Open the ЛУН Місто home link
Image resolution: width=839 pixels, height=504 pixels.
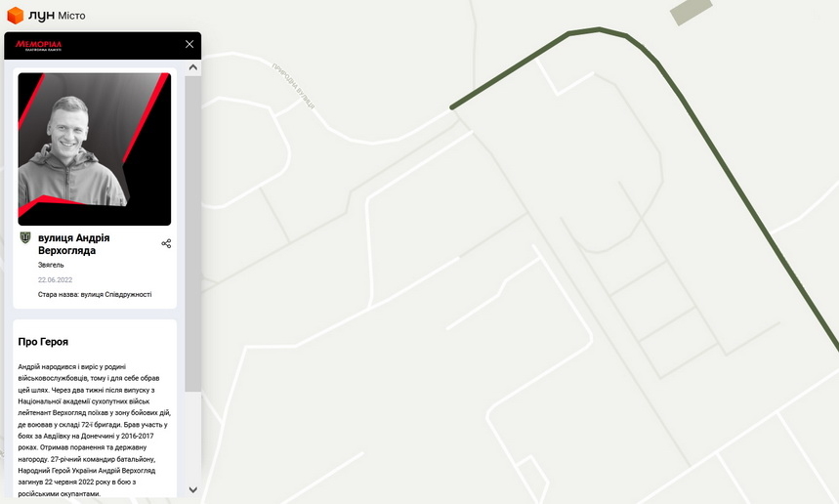click(x=46, y=16)
